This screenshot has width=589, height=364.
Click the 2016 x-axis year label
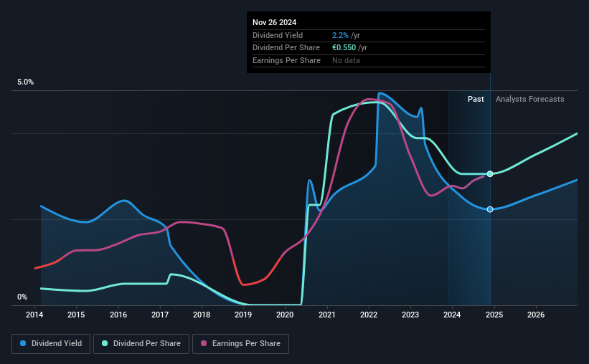click(118, 315)
